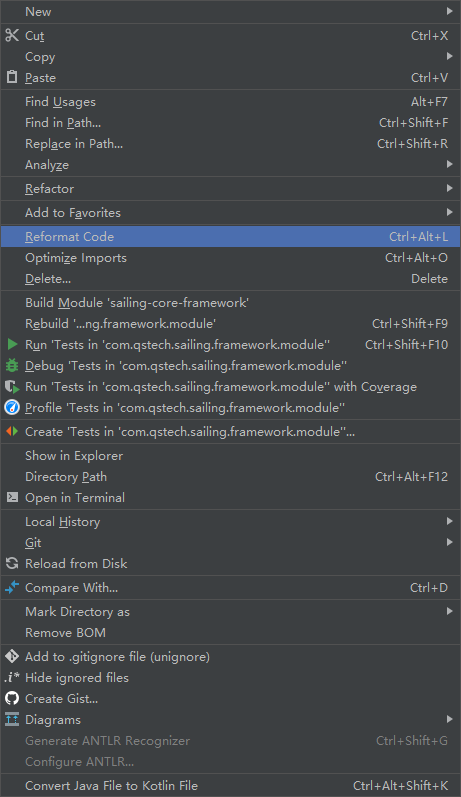
Task: Click the clipboard Paste icon
Action: [12, 77]
